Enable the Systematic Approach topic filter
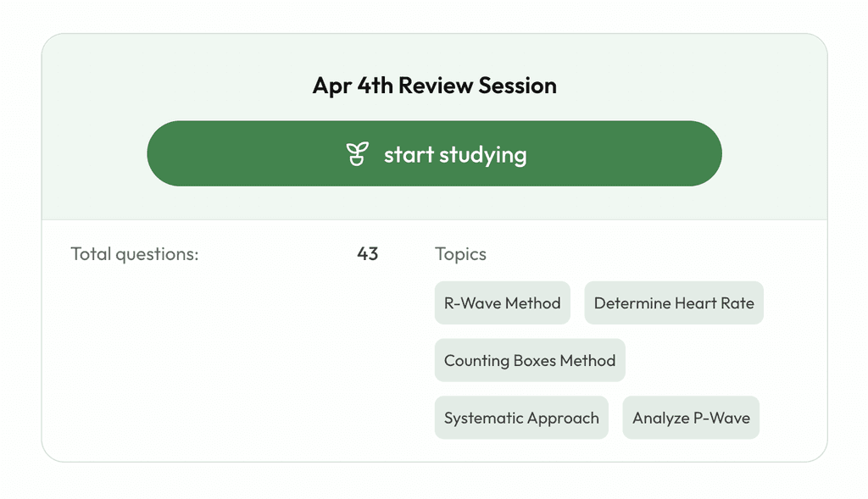Screen dimensions: 868x499 pos(521,418)
